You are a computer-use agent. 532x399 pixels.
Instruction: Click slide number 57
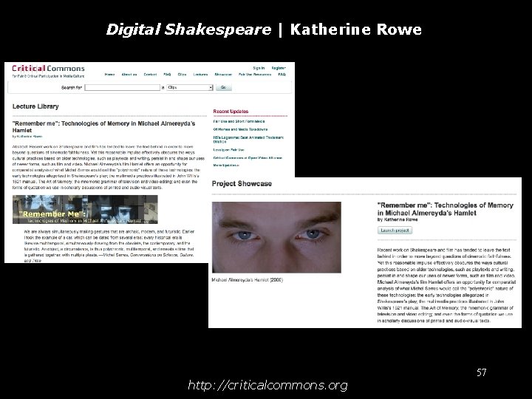(x=482, y=372)
